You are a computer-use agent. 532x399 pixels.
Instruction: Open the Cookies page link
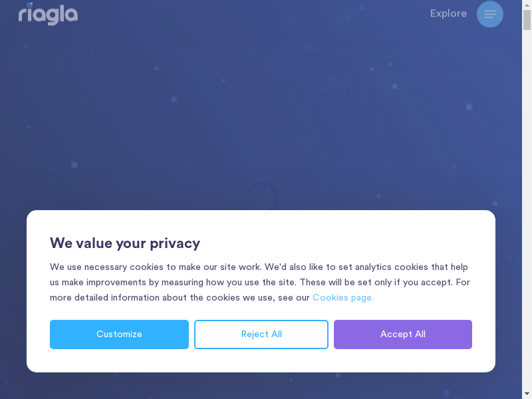click(x=343, y=297)
